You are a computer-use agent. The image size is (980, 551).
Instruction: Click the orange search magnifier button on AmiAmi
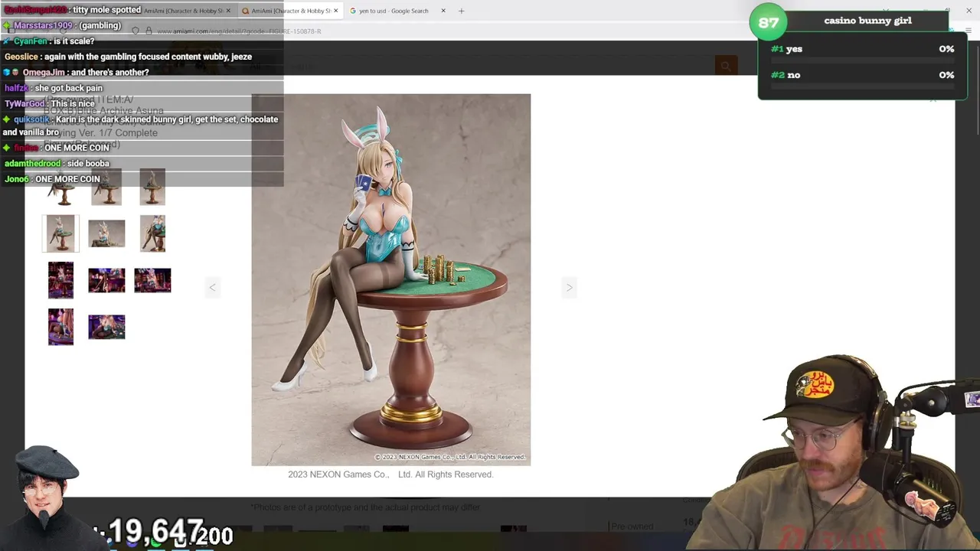click(x=726, y=66)
